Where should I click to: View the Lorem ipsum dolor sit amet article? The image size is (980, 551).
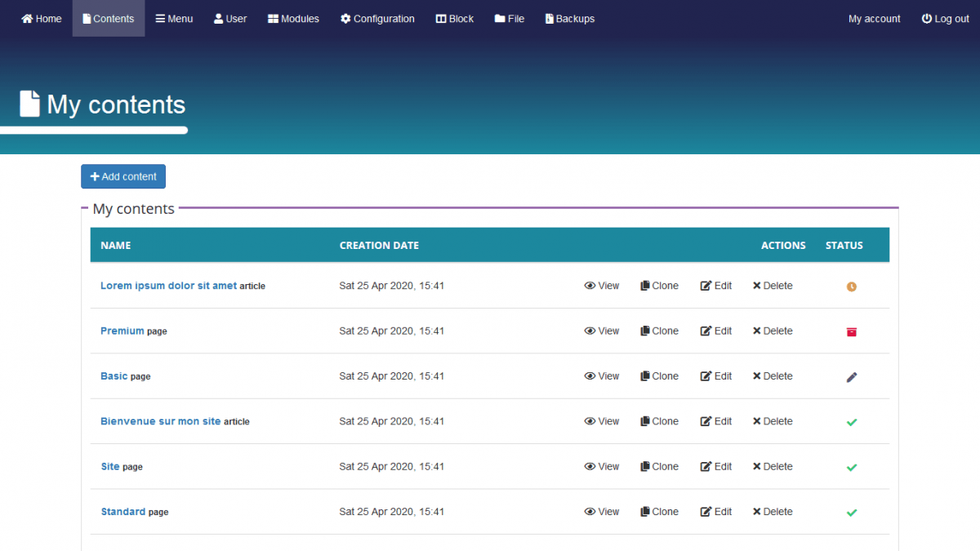[601, 286]
